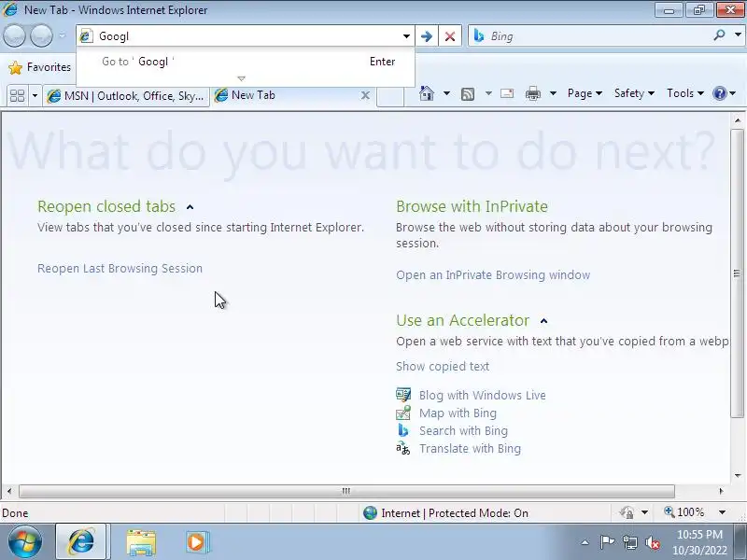Click Translate with Bing link
This screenshot has height=560, width=747.
[471, 448]
